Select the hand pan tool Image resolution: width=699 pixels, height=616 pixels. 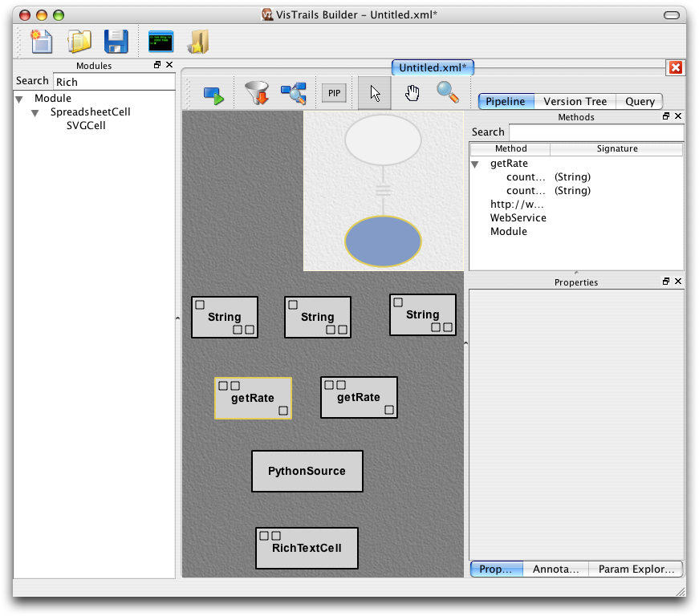click(412, 93)
